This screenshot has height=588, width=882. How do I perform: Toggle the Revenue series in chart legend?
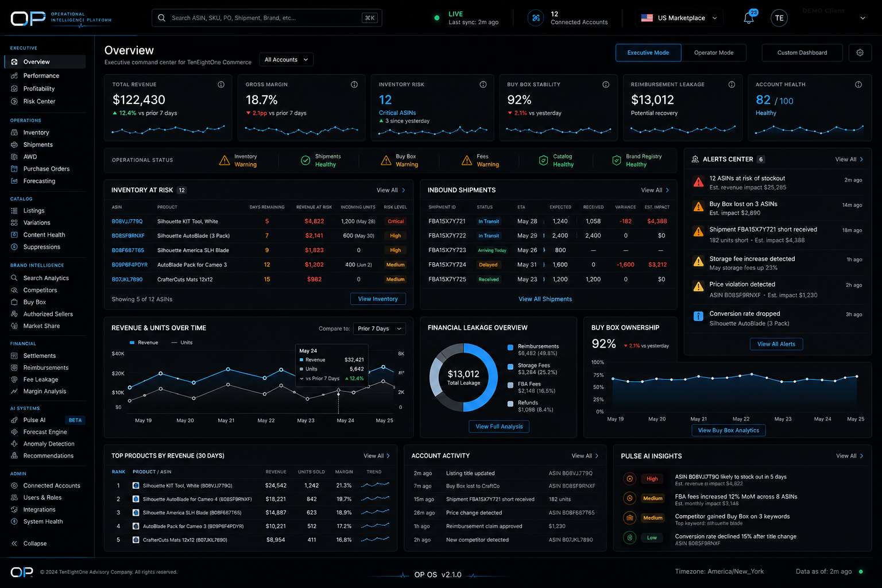click(x=144, y=342)
